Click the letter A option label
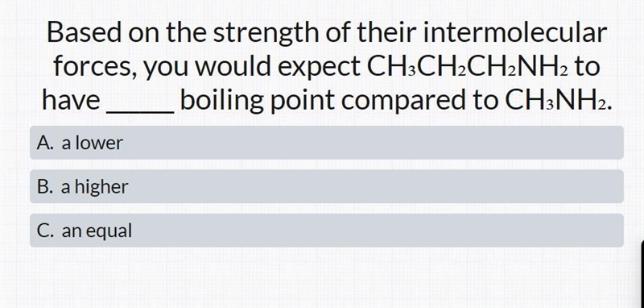The width and height of the screenshot is (644, 308). pyautogui.click(x=44, y=143)
